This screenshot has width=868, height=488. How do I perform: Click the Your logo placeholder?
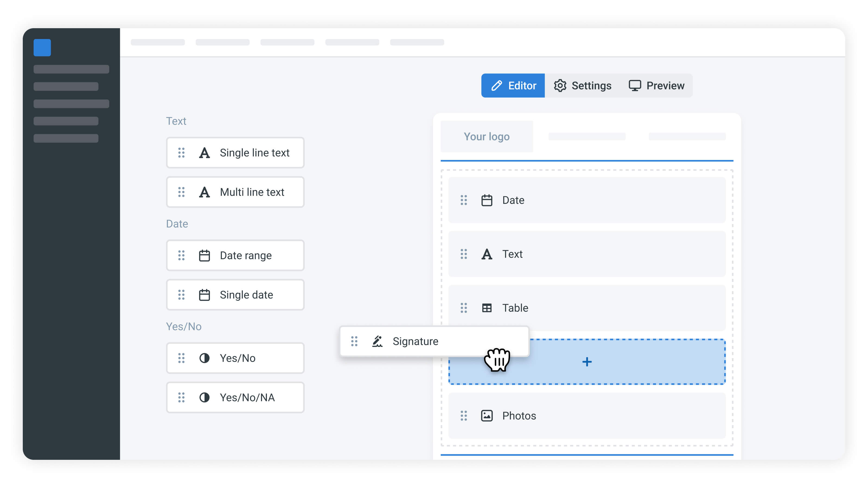tap(487, 136)
